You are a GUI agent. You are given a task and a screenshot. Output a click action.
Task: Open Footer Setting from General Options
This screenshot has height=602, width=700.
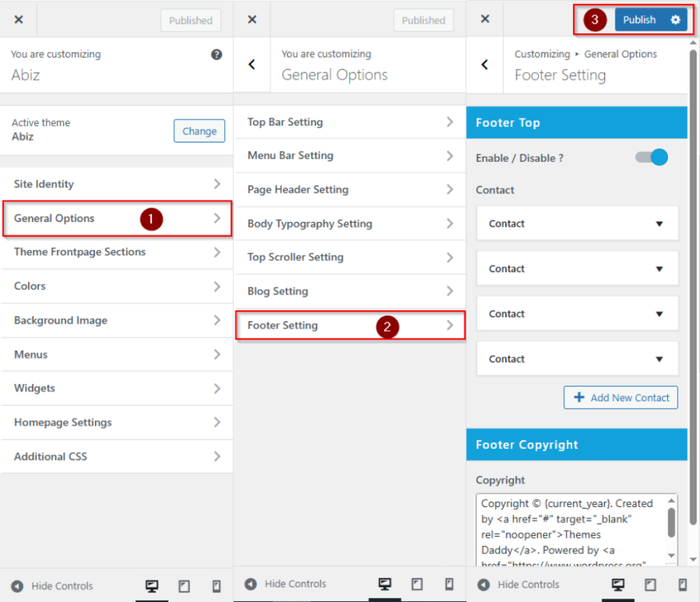[349, 325]
